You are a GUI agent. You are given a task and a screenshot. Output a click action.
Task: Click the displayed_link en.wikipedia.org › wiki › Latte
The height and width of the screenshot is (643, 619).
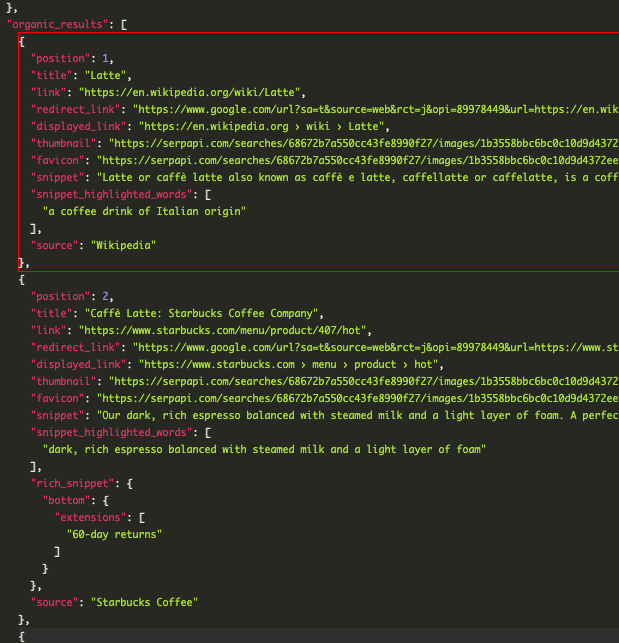[262, 126]
